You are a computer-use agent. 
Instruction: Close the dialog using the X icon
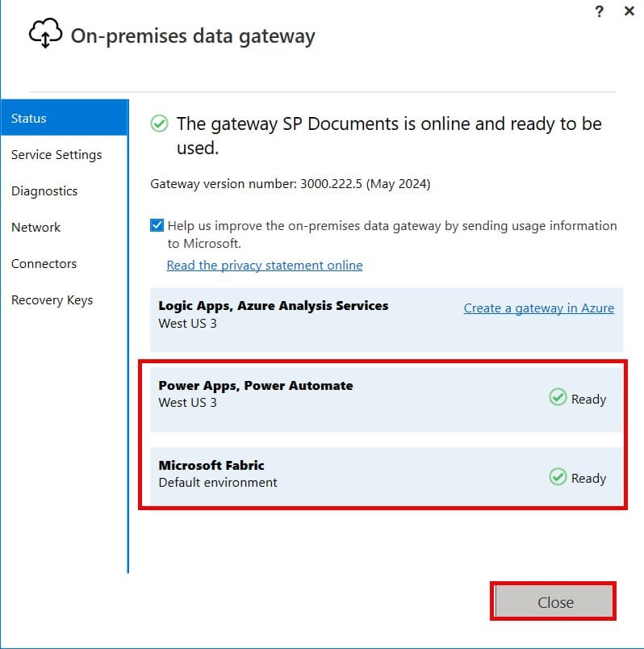pyautogui.click(x=629, y=11)
